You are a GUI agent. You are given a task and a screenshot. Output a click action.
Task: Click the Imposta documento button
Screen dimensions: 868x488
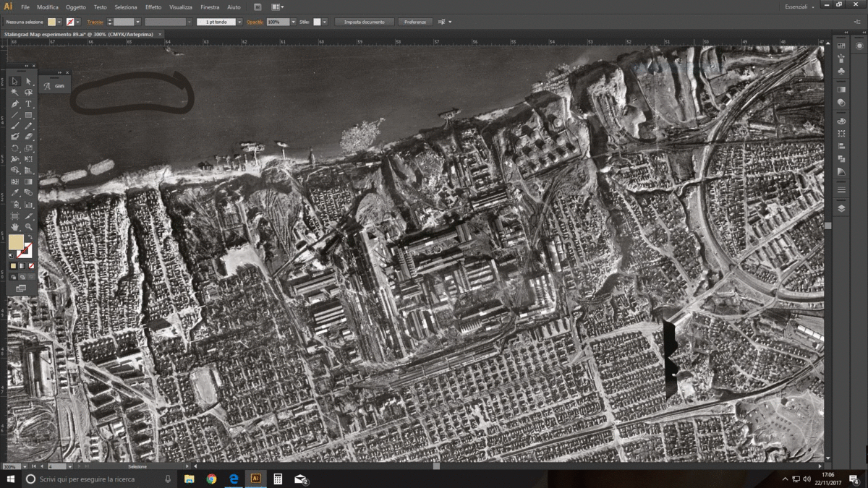(365, 22)
